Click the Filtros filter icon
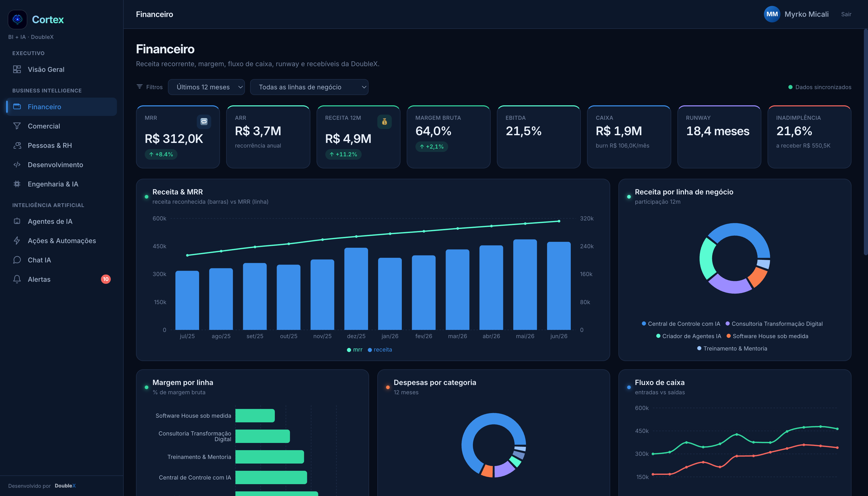The width and height of the screenshot is (868, 496). click(139, 87)
